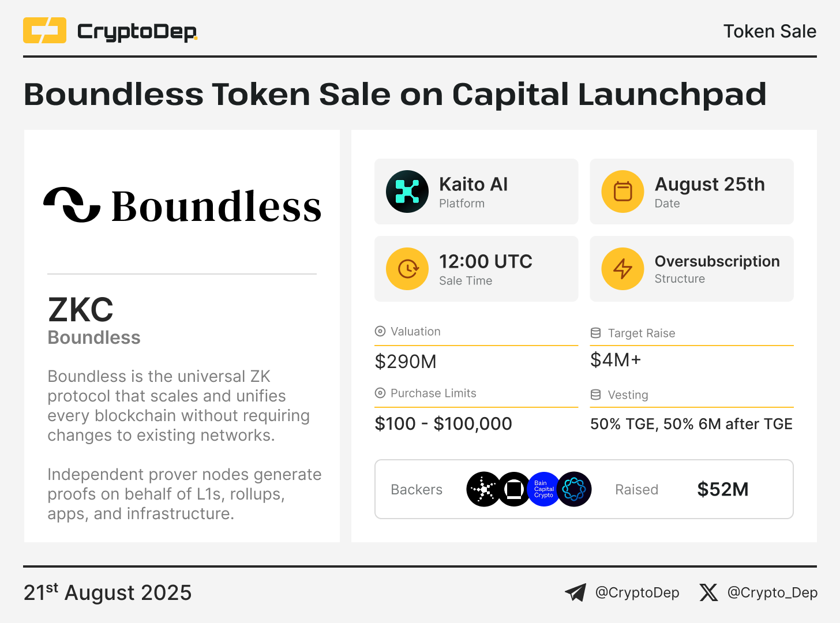Open the @CryptoDep Telegram handle

637,592
